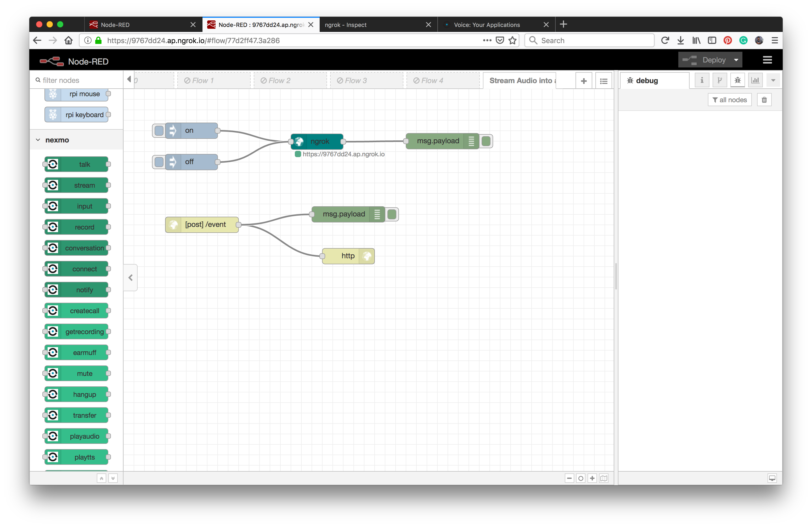Bookmark this page with the star
812x527 pixels.
point(512,41)
